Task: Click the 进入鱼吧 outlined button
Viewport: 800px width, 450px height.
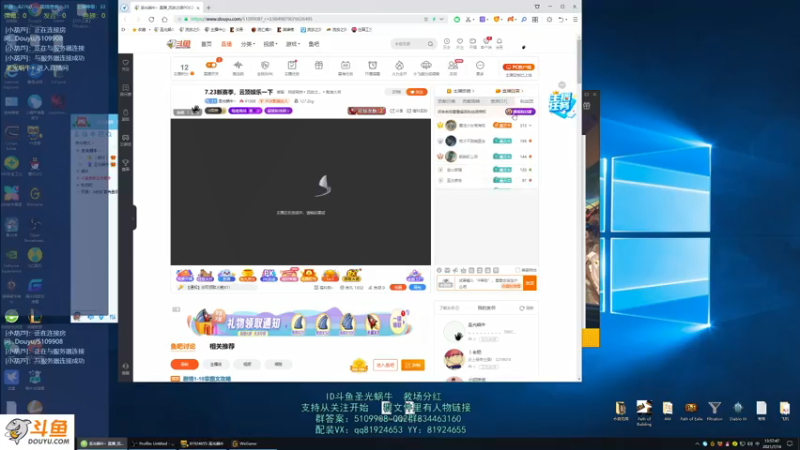Action: (385, 365)
